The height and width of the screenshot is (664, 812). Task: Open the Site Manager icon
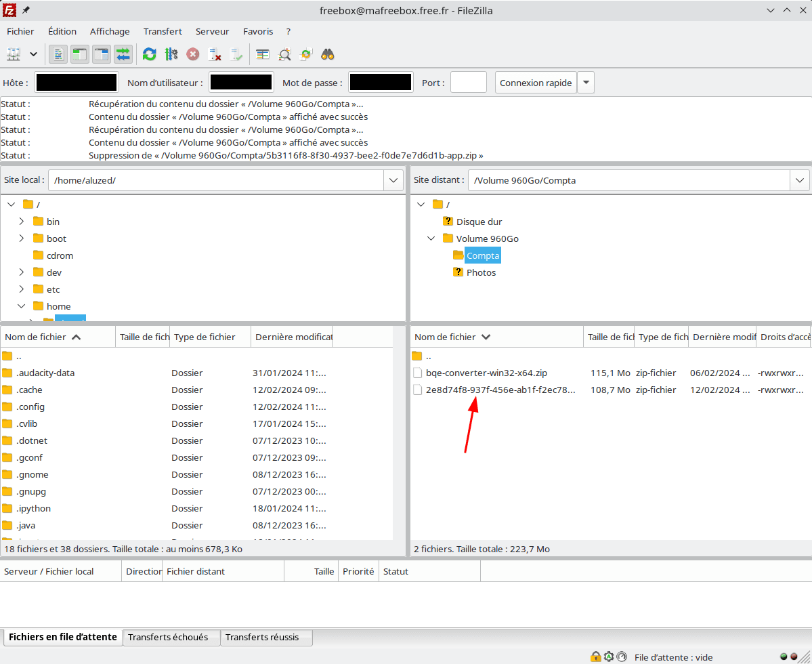tap(14, 54)
